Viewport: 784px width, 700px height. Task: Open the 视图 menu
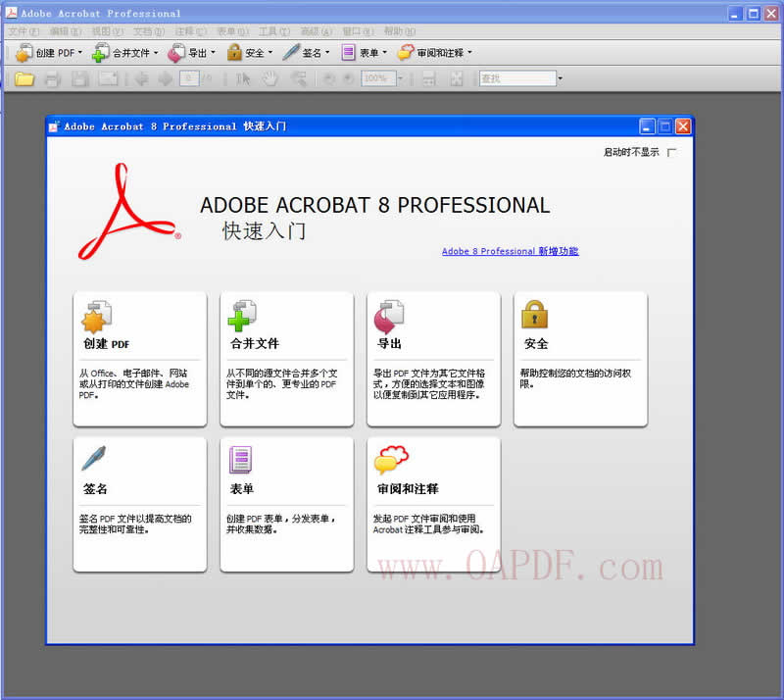(107, 31)
